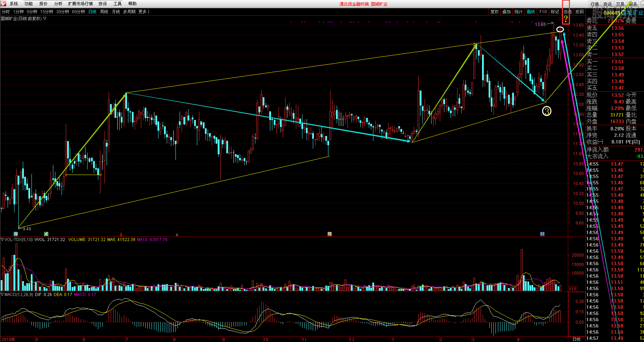Screen dimensions: 644x342
Task: Click the 外盘 value 16733
Action: (x=617, y=121)
